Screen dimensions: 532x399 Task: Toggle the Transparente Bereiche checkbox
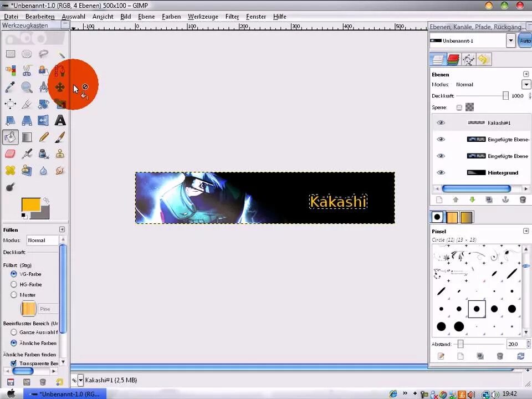coord(13,363)
